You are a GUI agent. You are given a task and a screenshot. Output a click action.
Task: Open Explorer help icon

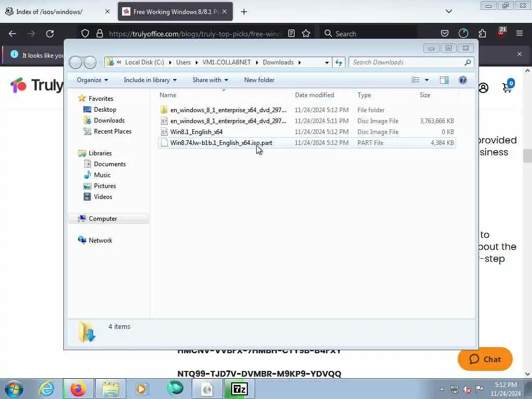pos(463,80)
